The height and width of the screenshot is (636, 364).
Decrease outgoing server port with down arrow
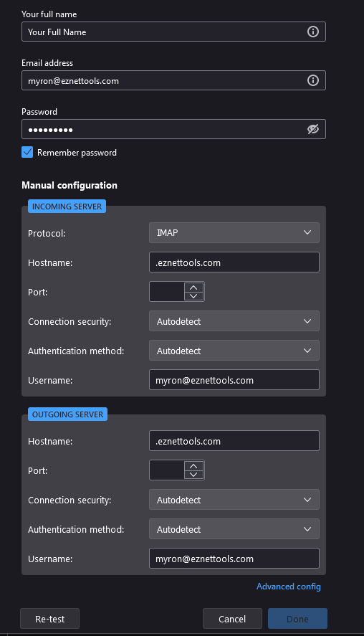point(193,474)
